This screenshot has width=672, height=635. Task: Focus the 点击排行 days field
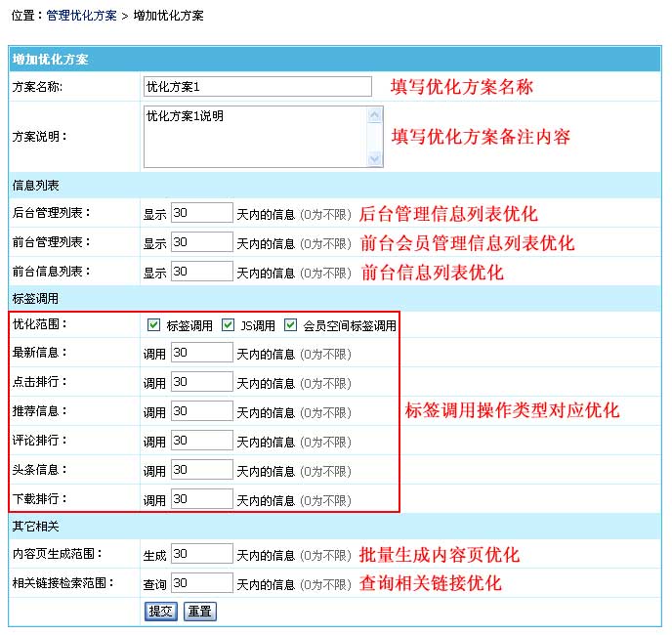pos(201,383)
